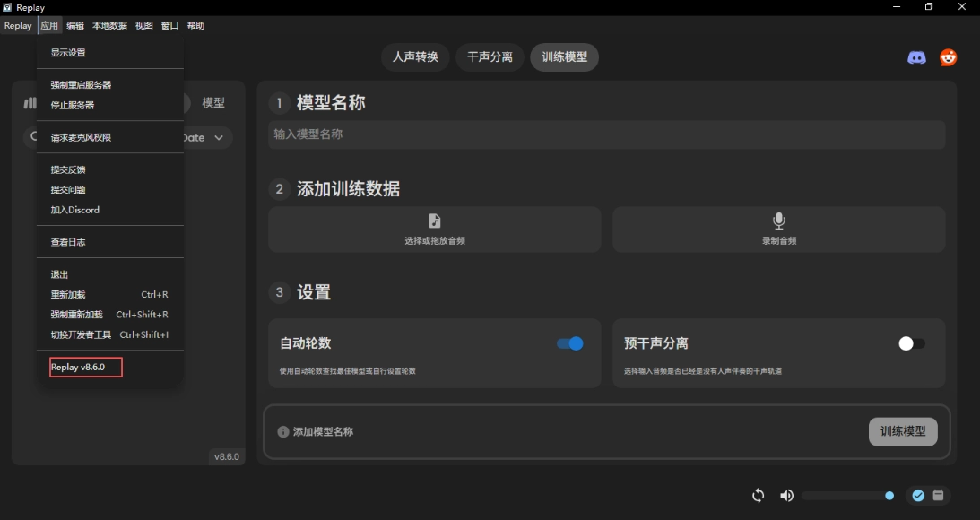The width and height of the screenshot is (980, 520).
Task: Open the 编辑 menu
Action: coord(75,26)
